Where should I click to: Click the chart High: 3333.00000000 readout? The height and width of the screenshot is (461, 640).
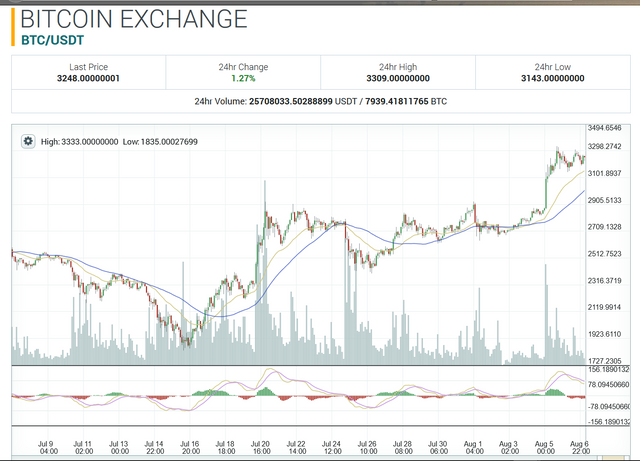pyautogui.click(x=80, y=142)
